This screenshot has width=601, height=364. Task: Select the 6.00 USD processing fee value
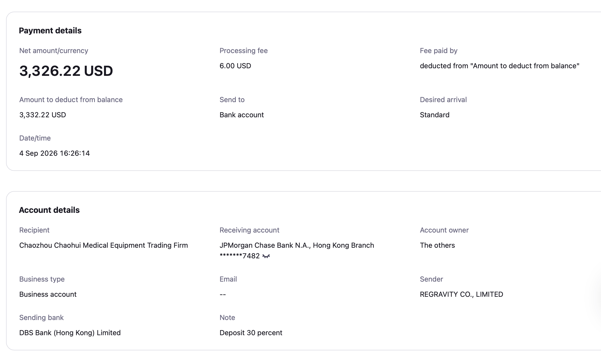235,66
